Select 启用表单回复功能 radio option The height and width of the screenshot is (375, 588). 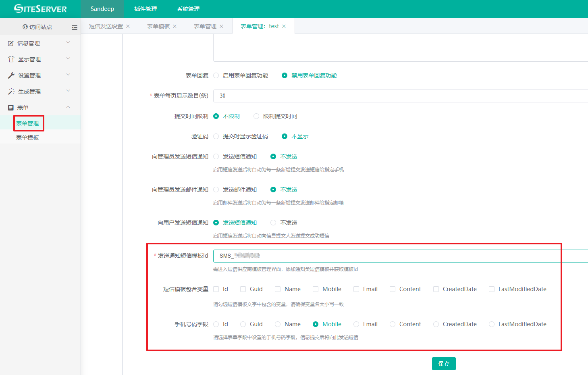coord(216,75)
